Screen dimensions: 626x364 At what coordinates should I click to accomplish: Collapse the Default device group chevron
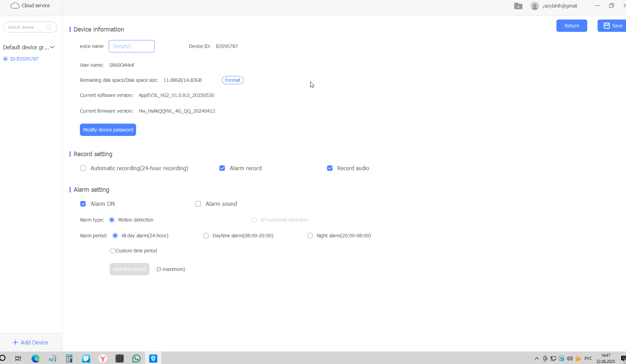(x=52, y=47)
